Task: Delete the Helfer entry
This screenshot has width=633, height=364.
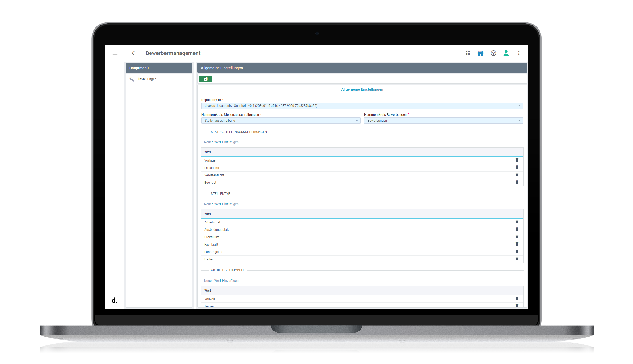Action: (517, 259)
